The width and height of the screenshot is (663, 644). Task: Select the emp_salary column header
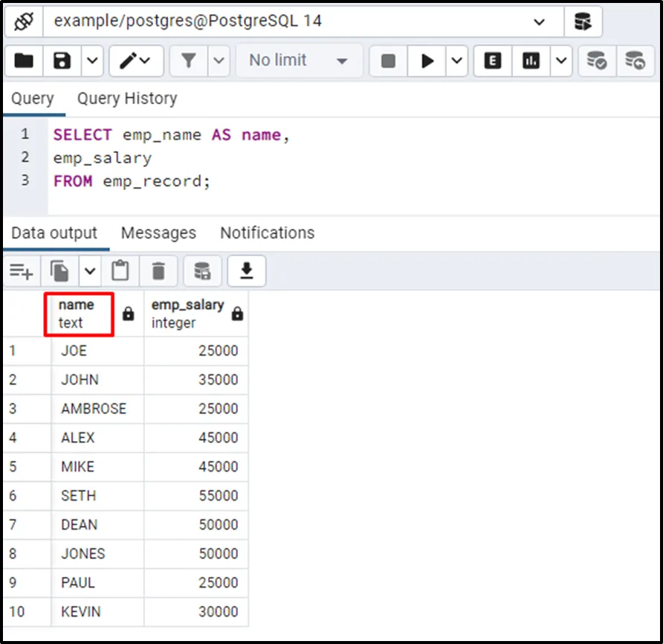point(187,313)
